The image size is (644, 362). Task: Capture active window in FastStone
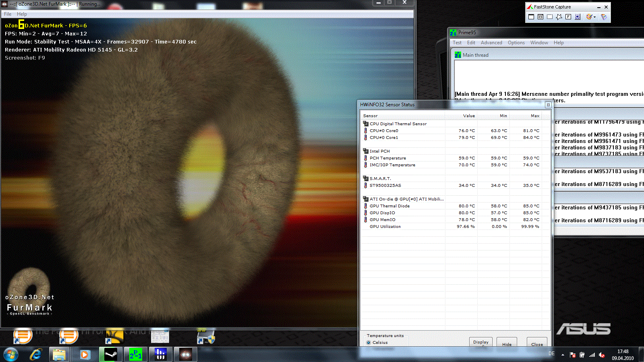point(531,17)
